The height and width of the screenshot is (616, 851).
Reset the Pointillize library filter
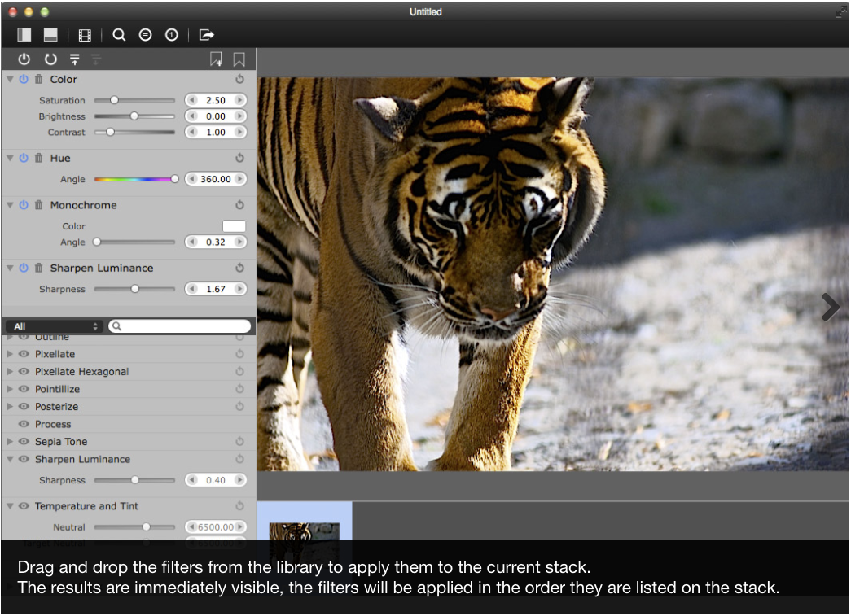coord(240,389)
